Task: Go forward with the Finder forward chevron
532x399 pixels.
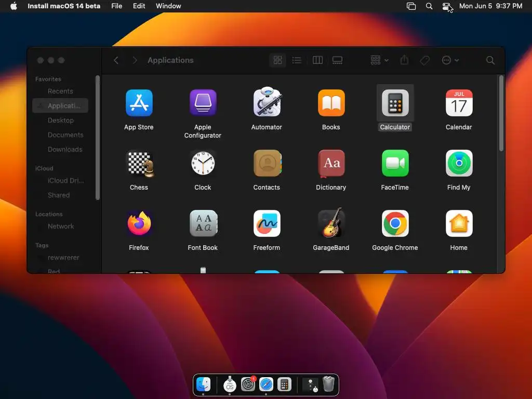Action: (x=135, y=60)
